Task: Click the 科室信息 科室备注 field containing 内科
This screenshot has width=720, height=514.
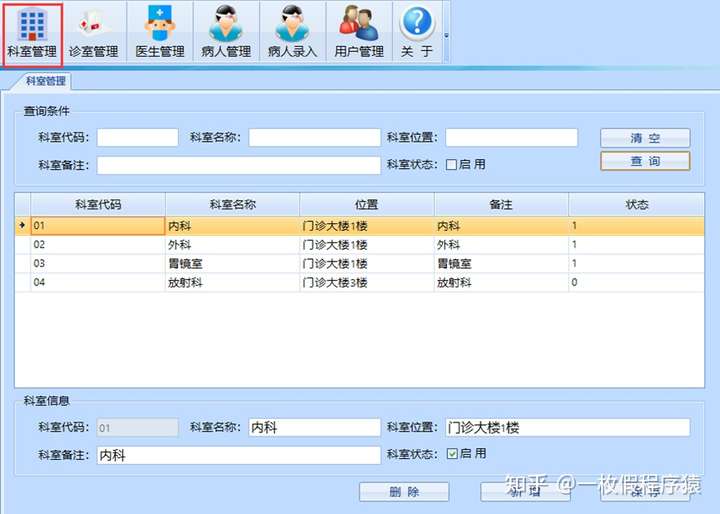Action: (x=238, y=455)
